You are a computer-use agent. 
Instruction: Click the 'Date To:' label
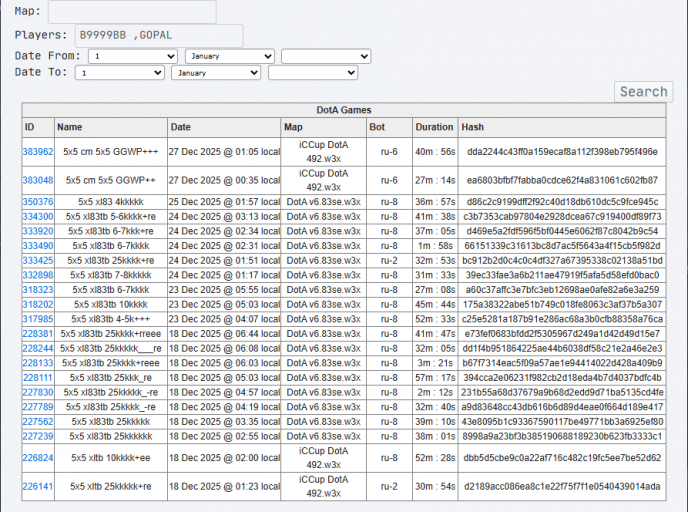click(x=41, y=72)
